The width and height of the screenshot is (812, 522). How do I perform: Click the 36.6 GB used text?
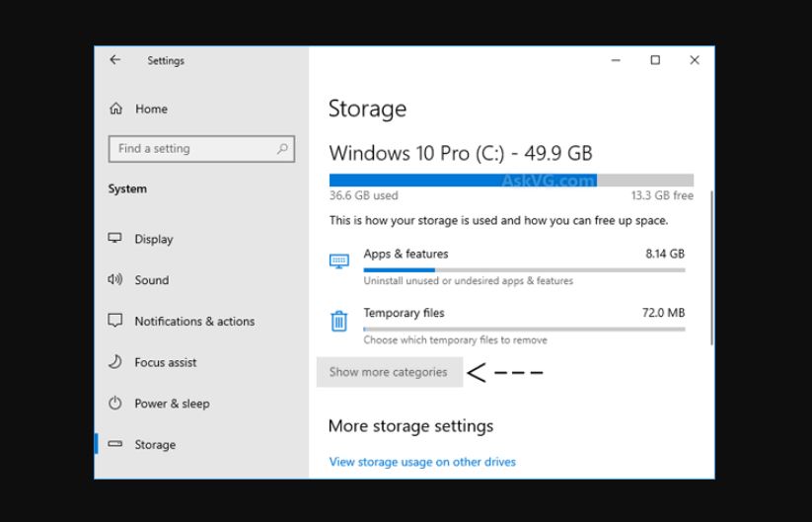pos(363,195)
